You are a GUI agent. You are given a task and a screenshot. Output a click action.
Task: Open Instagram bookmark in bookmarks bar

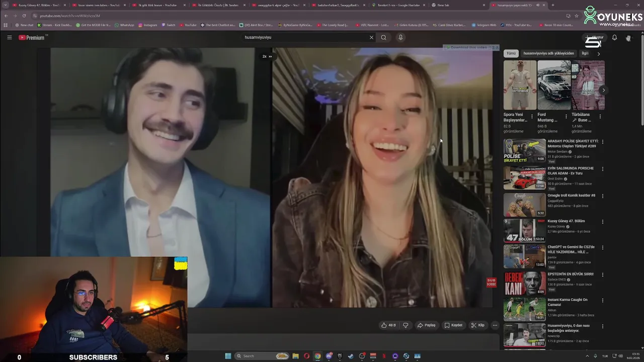click(147, 25)
